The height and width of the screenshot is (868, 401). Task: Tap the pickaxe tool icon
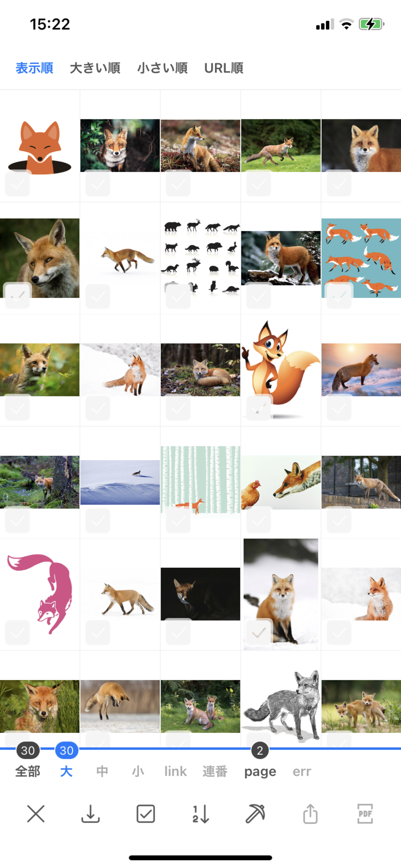click(255, 814)
